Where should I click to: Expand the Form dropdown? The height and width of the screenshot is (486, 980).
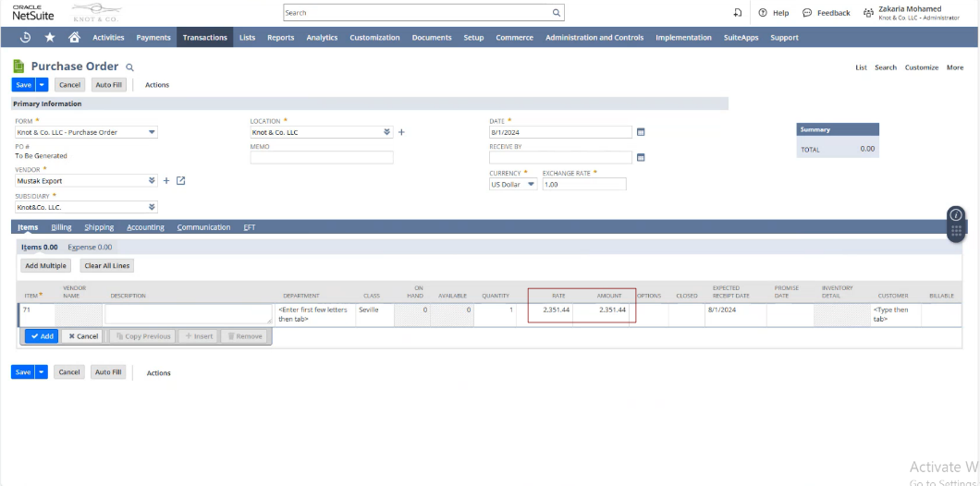pyautogui.click(x=152, y=132)
